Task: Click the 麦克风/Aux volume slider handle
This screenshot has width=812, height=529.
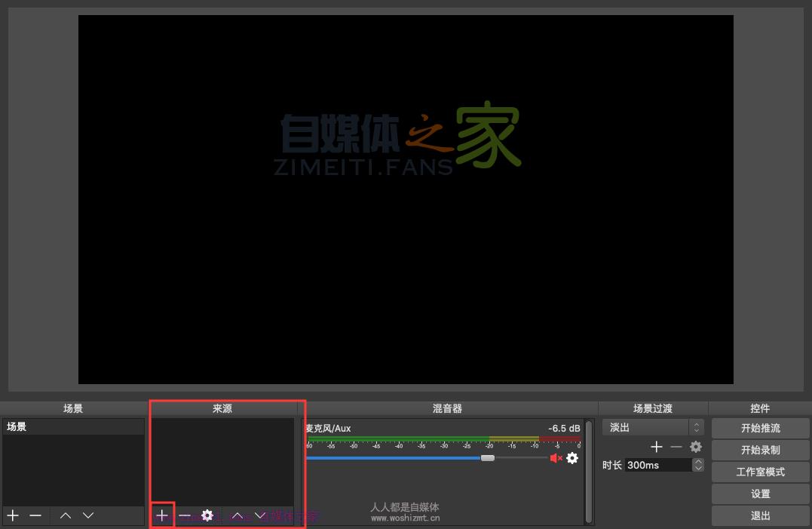Action: tap(488, 458)
